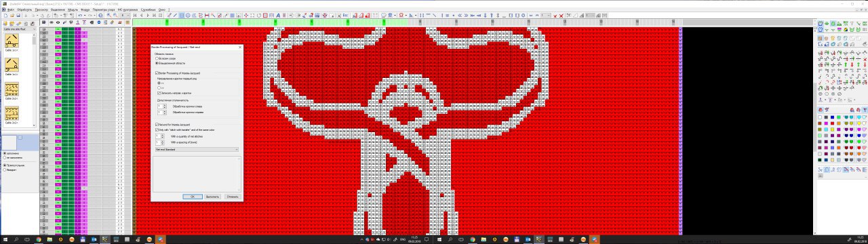Screen dimensions: 868x244
Task: Select the pencil drawing tool
Action: click(170, 16)
